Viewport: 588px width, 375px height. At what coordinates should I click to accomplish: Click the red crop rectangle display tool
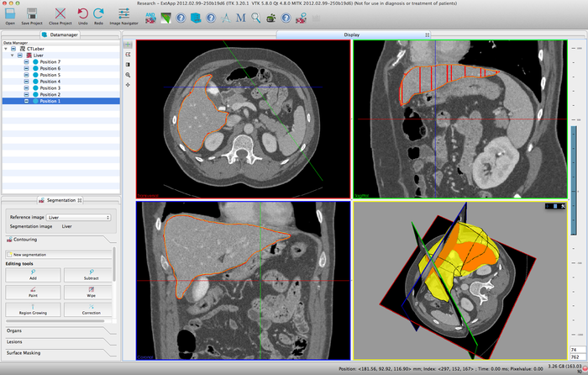(x=128, y=55)
